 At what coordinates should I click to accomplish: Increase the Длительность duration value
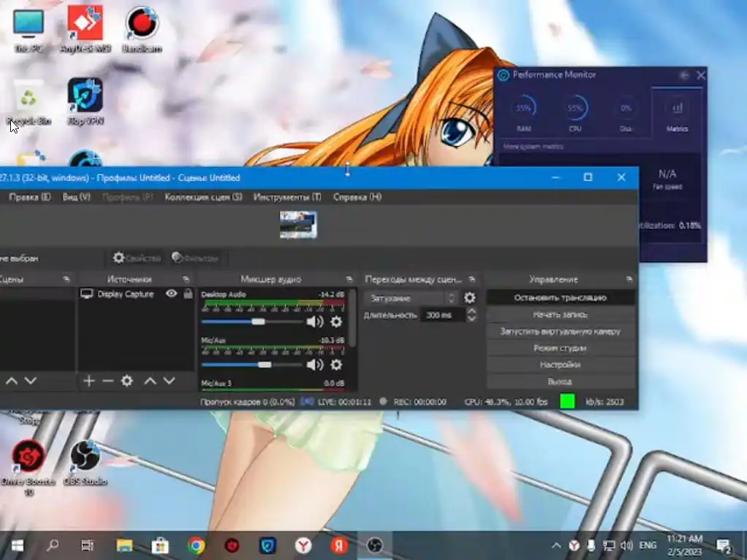click(x=472, y=311)
